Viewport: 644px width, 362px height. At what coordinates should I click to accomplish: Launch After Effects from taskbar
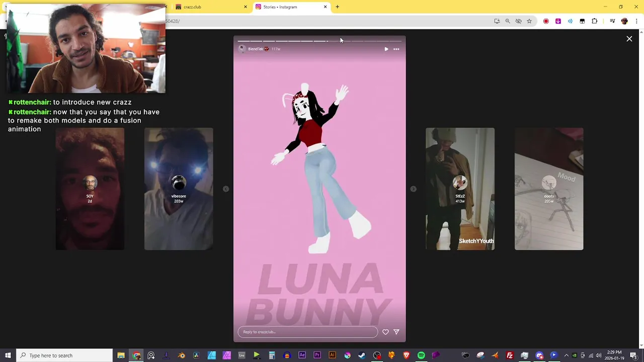tap(302, 355)
